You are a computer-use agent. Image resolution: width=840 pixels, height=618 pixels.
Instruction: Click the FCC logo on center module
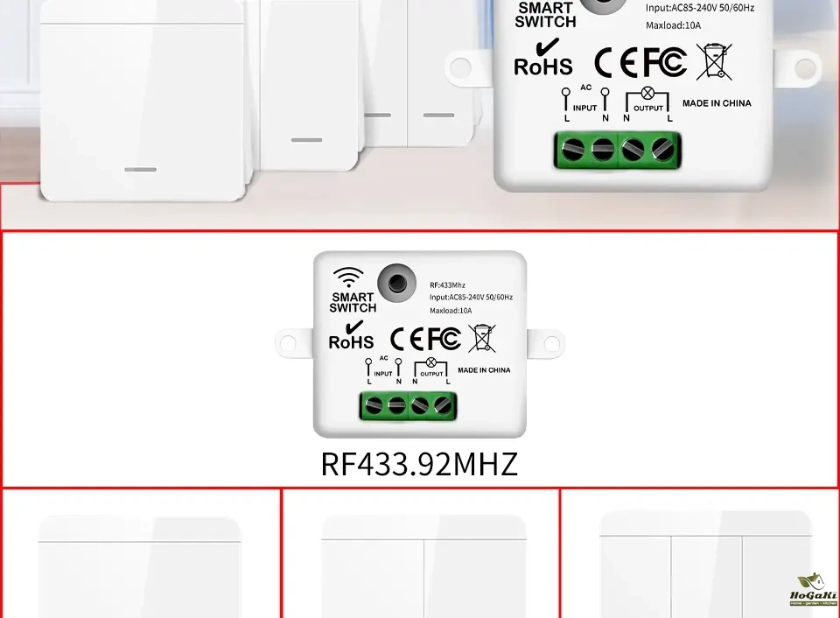click(444, 339)
